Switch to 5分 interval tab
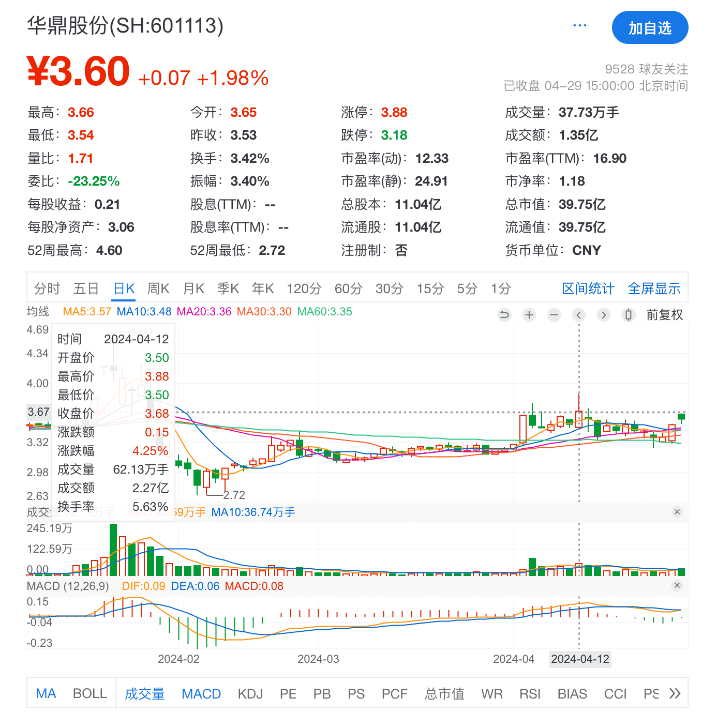 click(x=467, y=289)
